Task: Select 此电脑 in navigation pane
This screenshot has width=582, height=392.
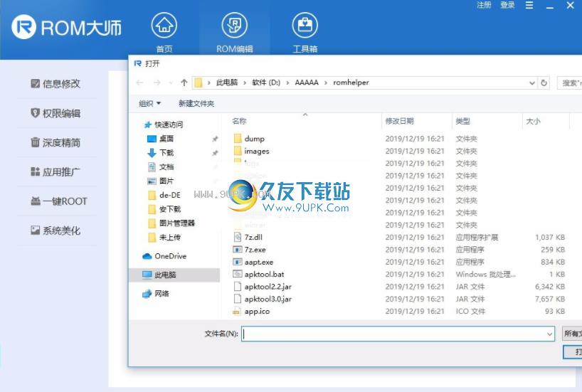Action: (174, 275)
